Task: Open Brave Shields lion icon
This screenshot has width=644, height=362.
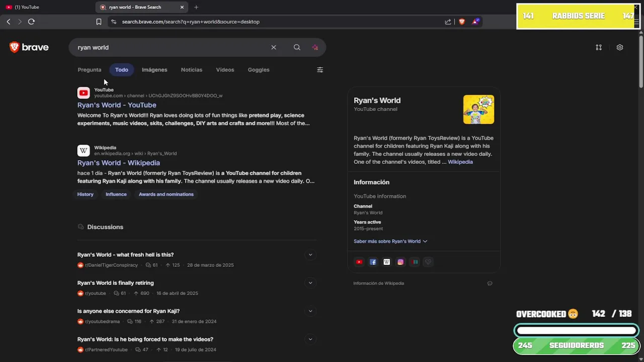Action: tap(462, 22)
